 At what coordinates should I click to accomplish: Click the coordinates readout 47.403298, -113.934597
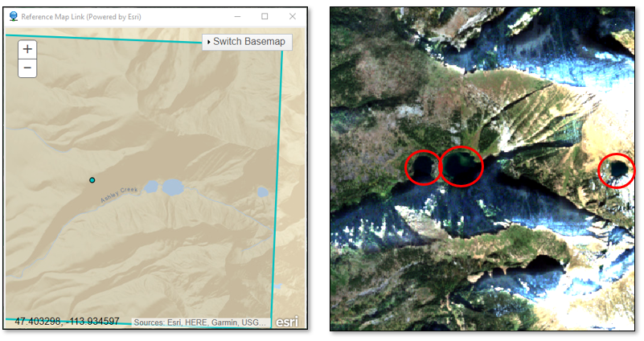(67, 321)
